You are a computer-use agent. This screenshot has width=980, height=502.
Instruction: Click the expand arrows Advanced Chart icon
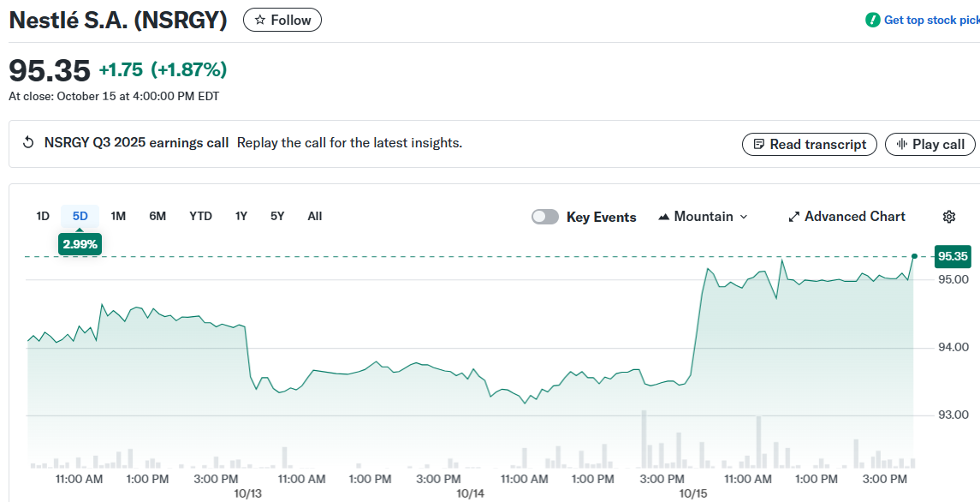tap(793, 217)
